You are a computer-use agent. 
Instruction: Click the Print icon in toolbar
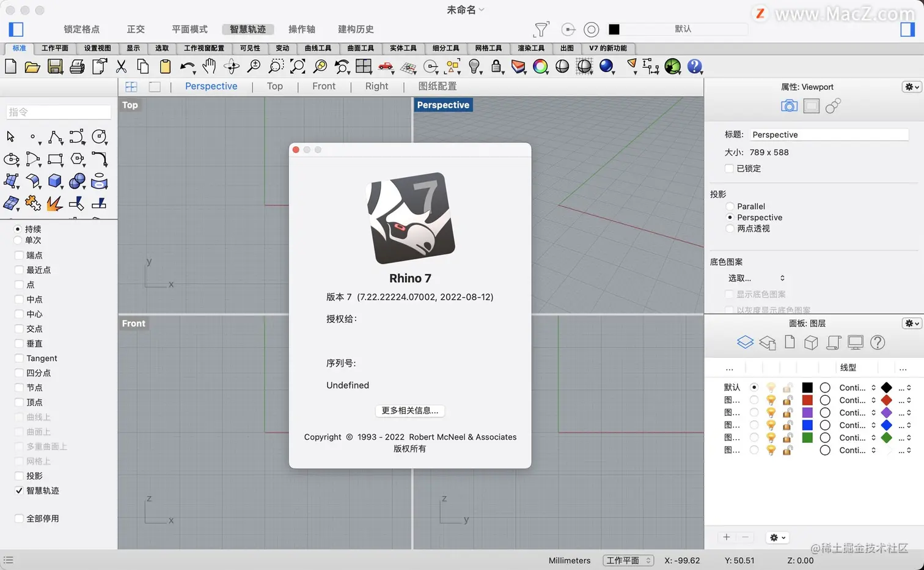click(x=77, y=67)
